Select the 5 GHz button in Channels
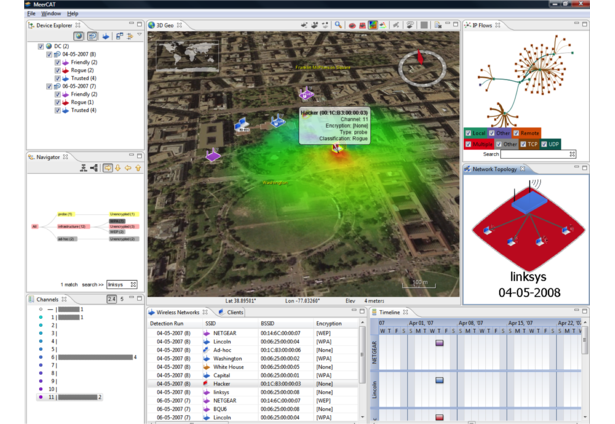This screenshot has width=615, height=424. [122, 299]
